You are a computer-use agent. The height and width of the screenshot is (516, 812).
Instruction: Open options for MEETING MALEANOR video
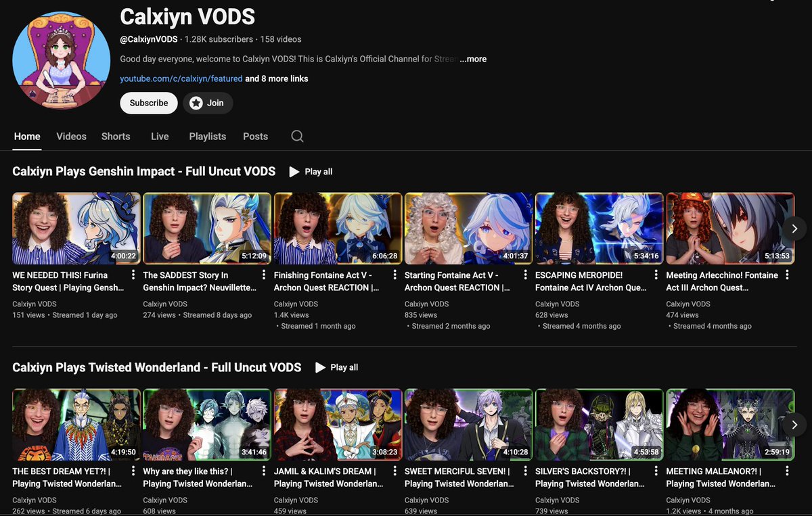[786, 471]
